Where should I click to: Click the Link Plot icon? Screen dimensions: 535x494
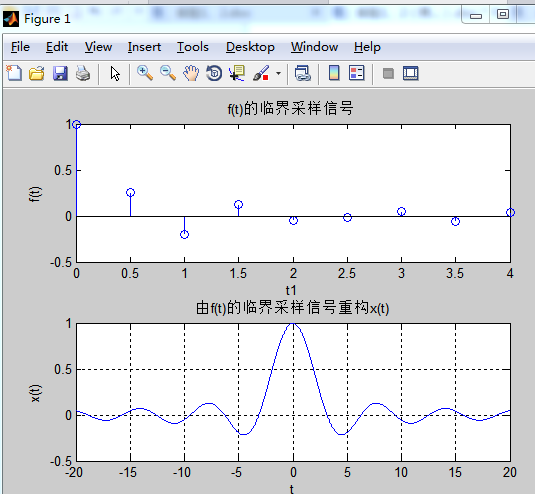303,73
